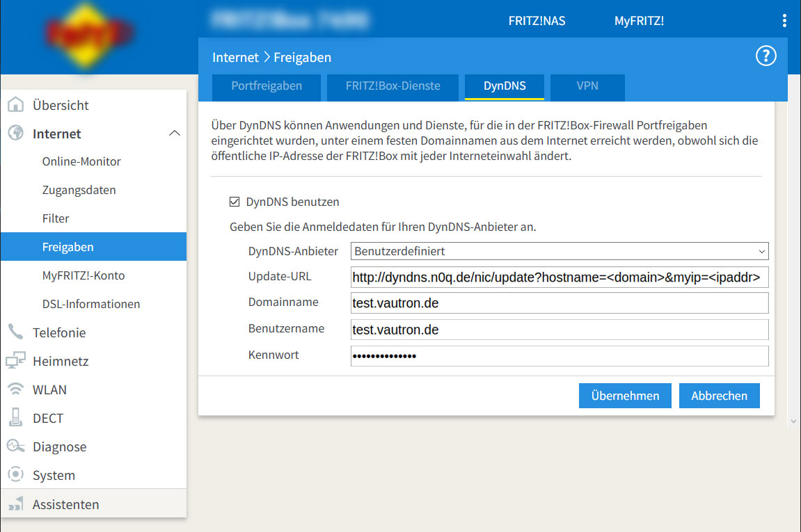Collapse the Internet menu chevron

[175, 134]
